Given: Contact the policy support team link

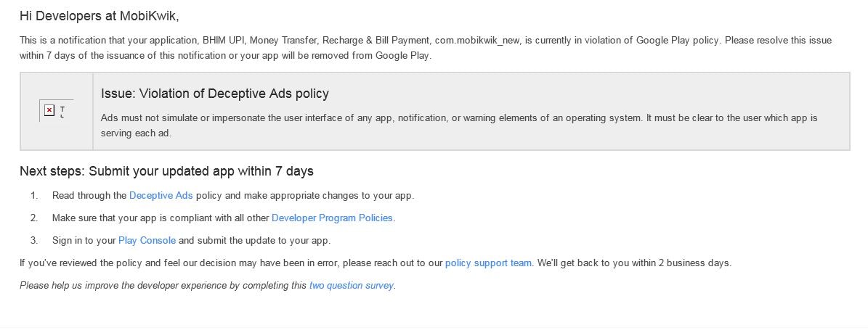Looking at the screenshot, I should coord(488,263).
